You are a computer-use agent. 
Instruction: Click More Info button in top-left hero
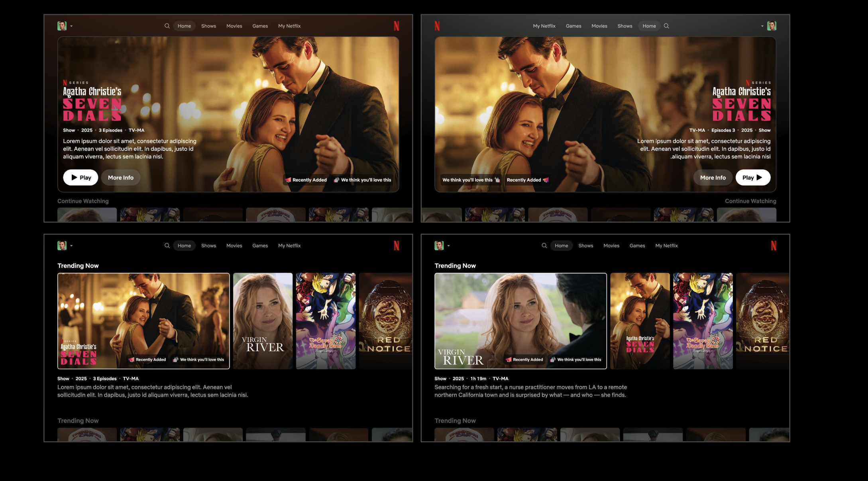(121, 178)
